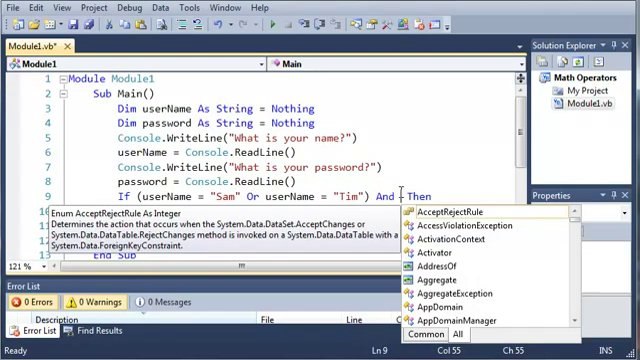Open Properties Window from the toolbar icon
The height and width of the screenshot is (360, 640).
click(x=371, y=24)
